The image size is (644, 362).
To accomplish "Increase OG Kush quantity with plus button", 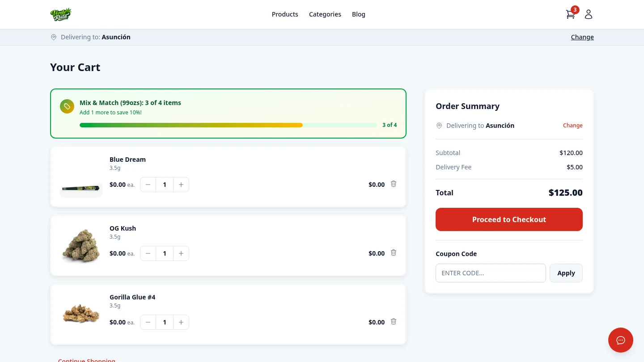I will [181, 253].
